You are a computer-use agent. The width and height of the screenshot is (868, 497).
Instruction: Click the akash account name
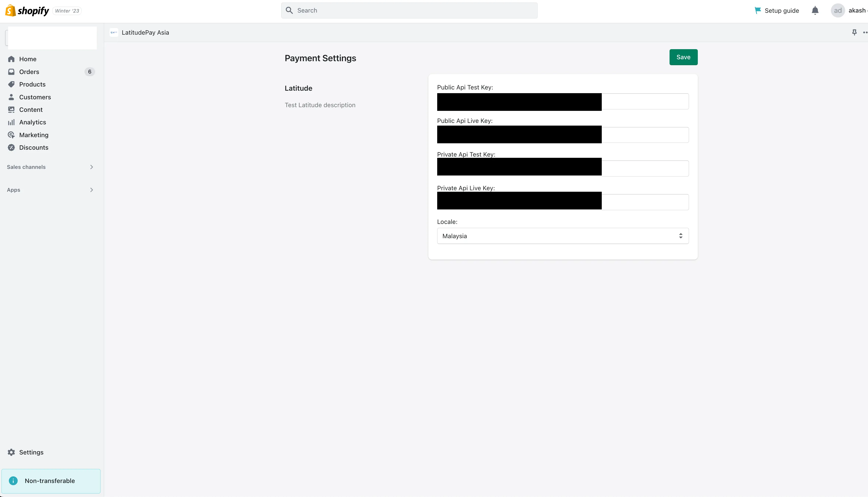coord(858,11)
